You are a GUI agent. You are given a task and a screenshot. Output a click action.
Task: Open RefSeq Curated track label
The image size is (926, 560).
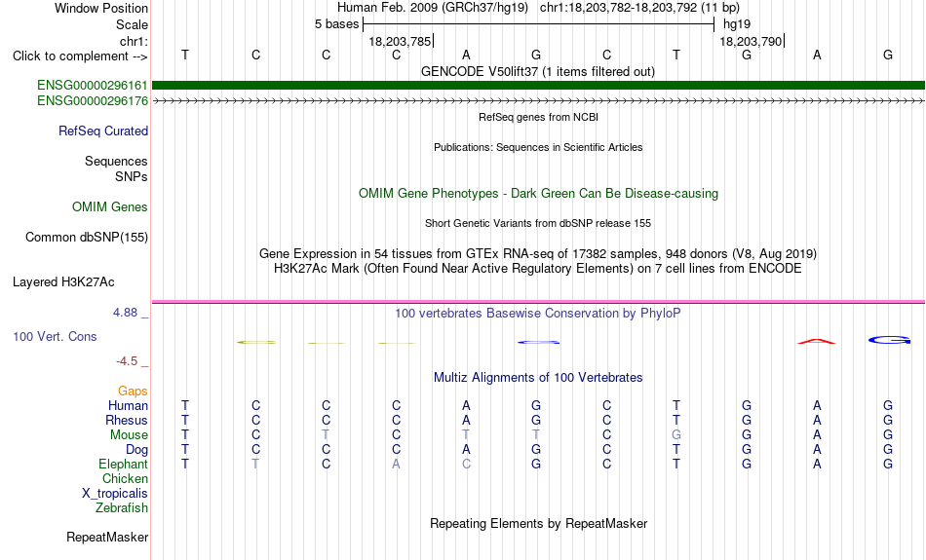pos(103,131)
